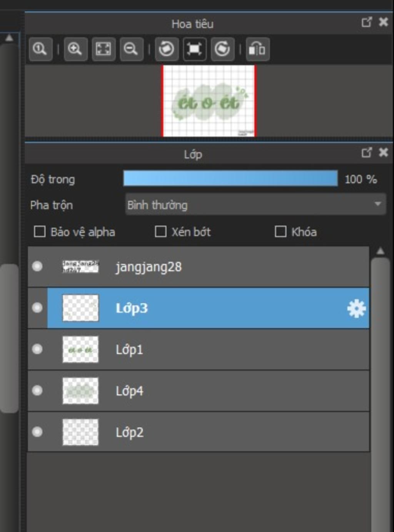Undock the Lớp panel into a window

(x=367, y=153)
